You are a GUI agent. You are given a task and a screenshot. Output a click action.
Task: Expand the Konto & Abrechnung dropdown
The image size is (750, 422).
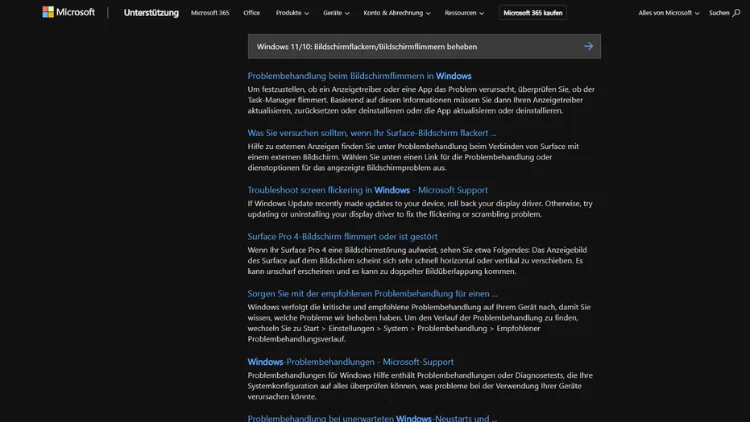click(397, 13)
